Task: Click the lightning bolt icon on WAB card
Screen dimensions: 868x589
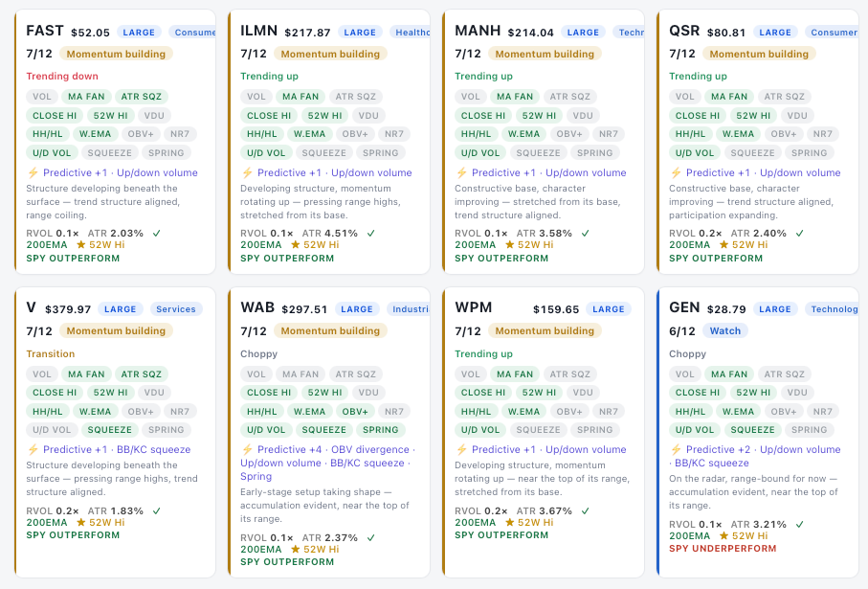Action: pyautogui.click(x=247, y=449)
